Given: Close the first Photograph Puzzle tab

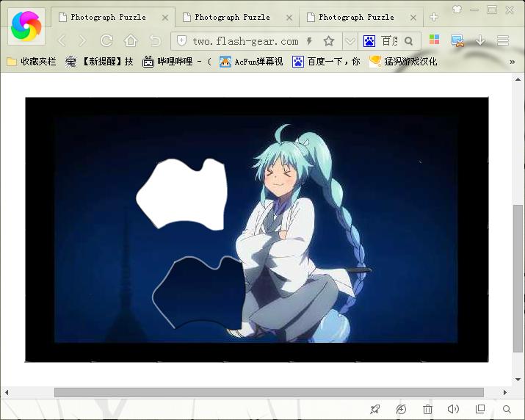Looking at the screenshot, I should 164,17.
